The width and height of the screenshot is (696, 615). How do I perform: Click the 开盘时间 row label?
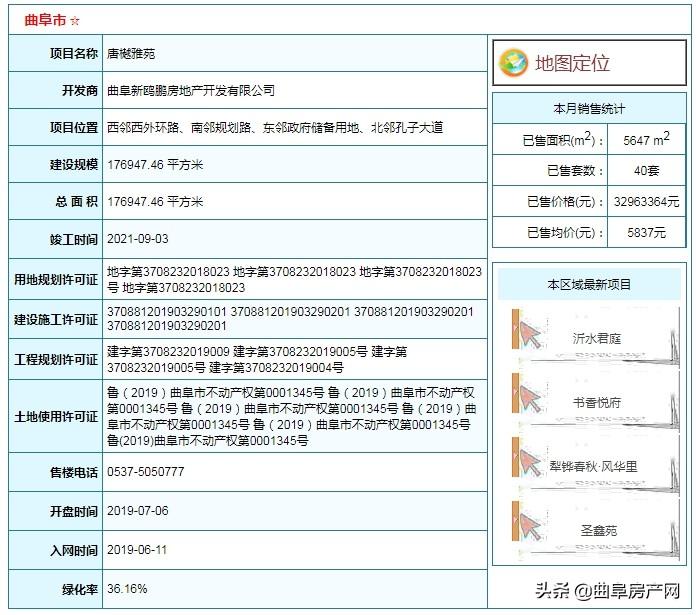[74, 511]
